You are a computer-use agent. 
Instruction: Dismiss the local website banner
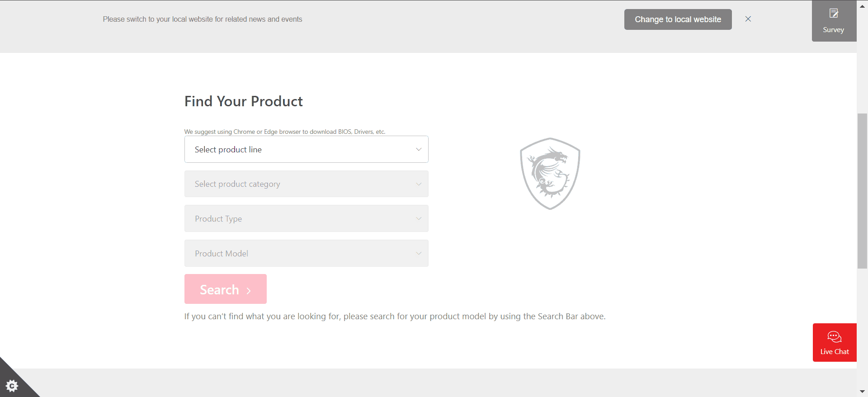748,19
